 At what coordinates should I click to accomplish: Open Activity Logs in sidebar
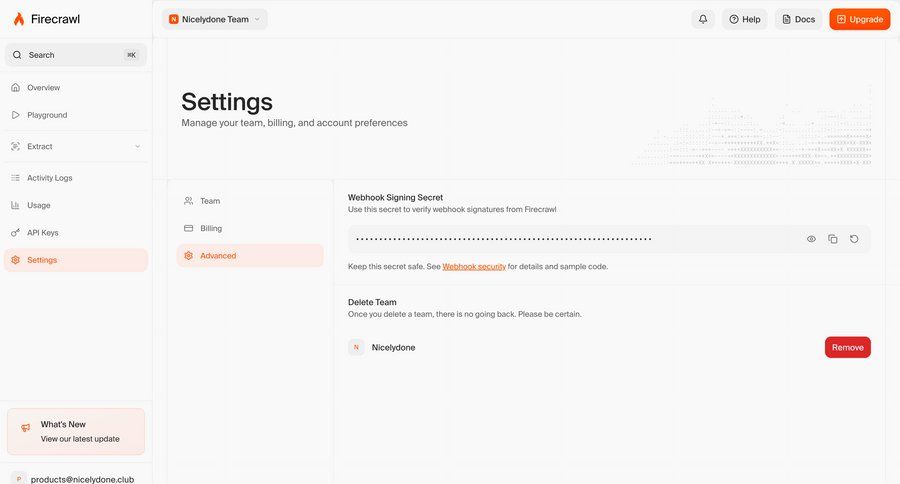click(49, 178)
